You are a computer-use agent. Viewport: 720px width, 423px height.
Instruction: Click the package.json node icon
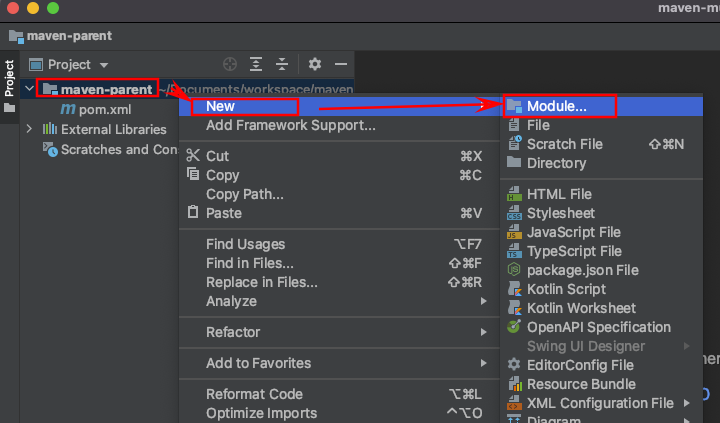514,269
